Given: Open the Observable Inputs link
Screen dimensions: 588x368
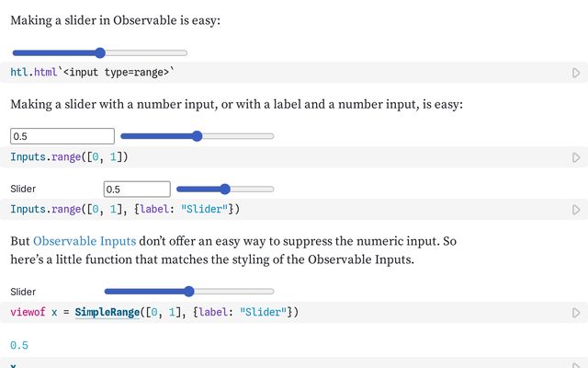Looking at the screenshot, I should [85, 241].
